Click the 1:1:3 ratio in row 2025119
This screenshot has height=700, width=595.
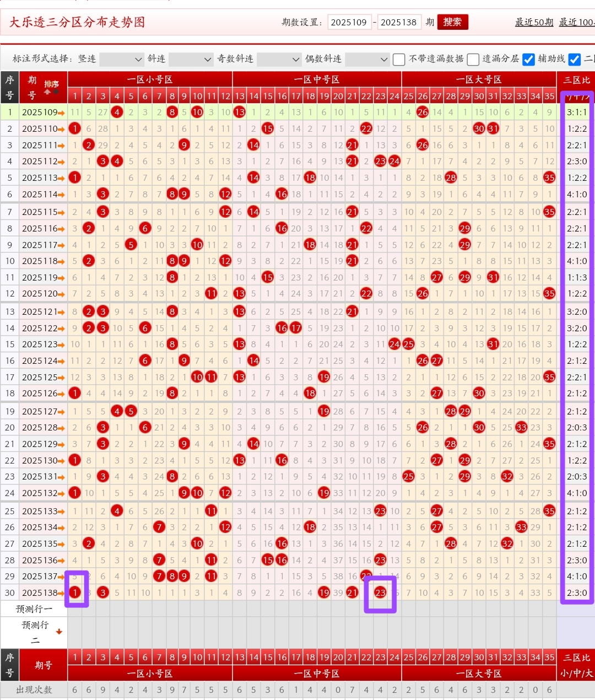pyautogui.click(x=577, y=278)
